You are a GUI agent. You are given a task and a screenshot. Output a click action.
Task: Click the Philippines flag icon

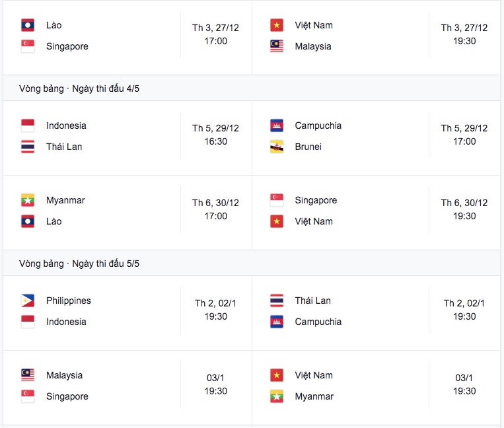28,301
